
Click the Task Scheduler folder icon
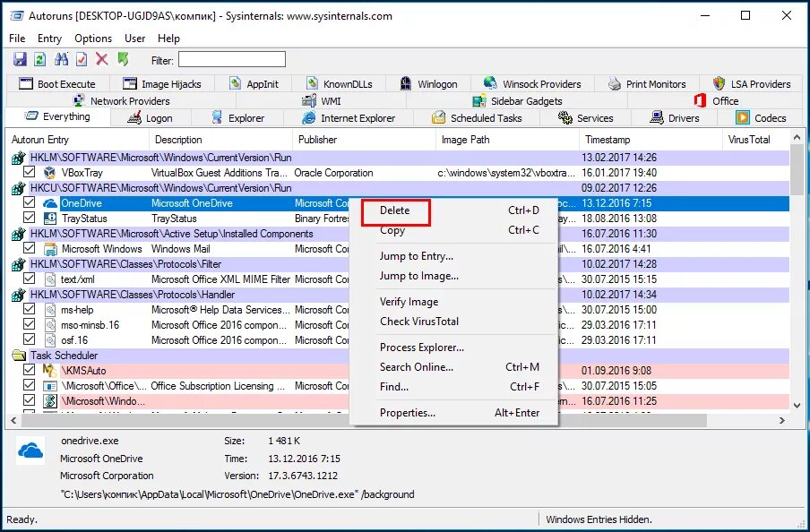pyautogui.click(x=19, y=356)
